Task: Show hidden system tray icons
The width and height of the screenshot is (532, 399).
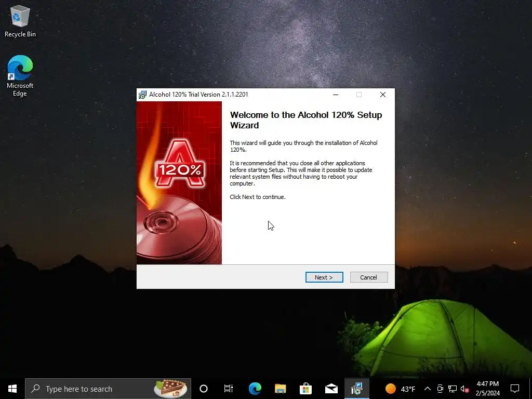Action: [x=428, y=389]
